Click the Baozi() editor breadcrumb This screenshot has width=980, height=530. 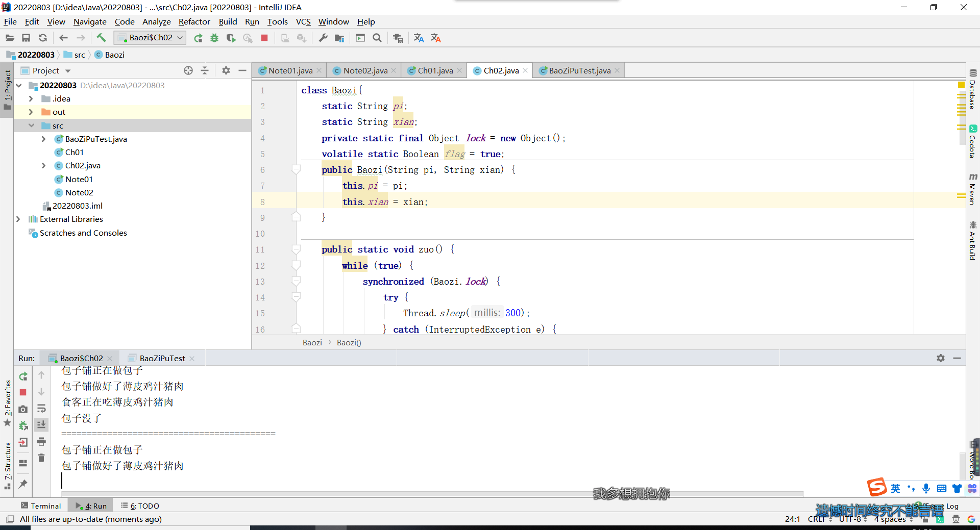tap(349, 342)
